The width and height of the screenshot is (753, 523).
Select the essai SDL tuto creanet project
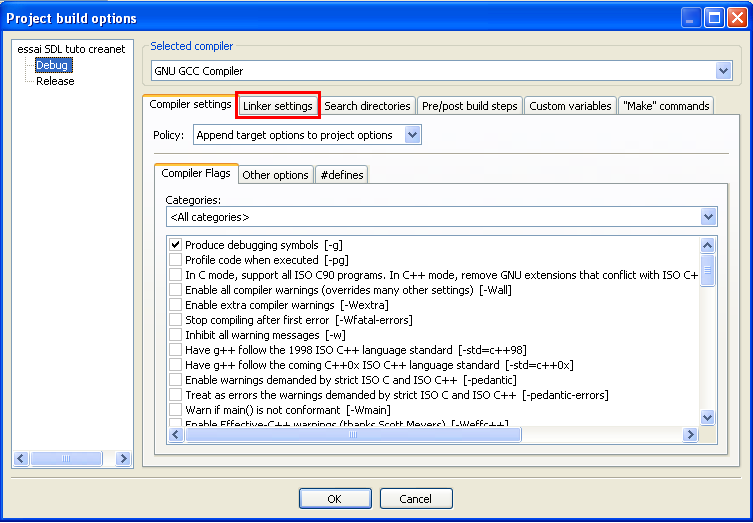pyautogui.click(x=71, y=49)
